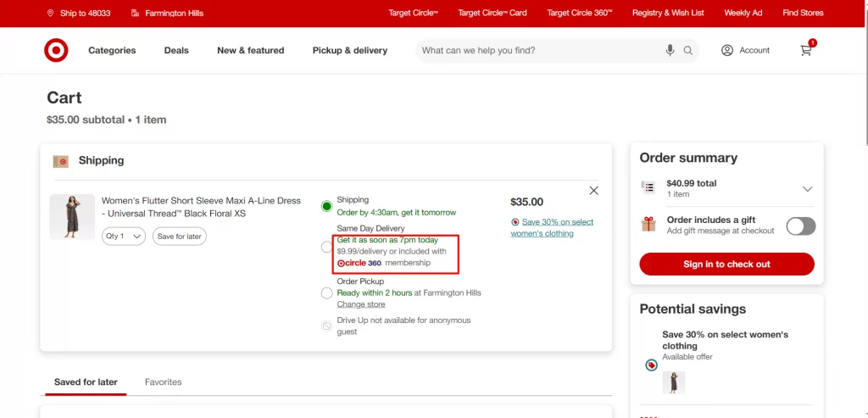Switch to the Saved for later tab

86,382
